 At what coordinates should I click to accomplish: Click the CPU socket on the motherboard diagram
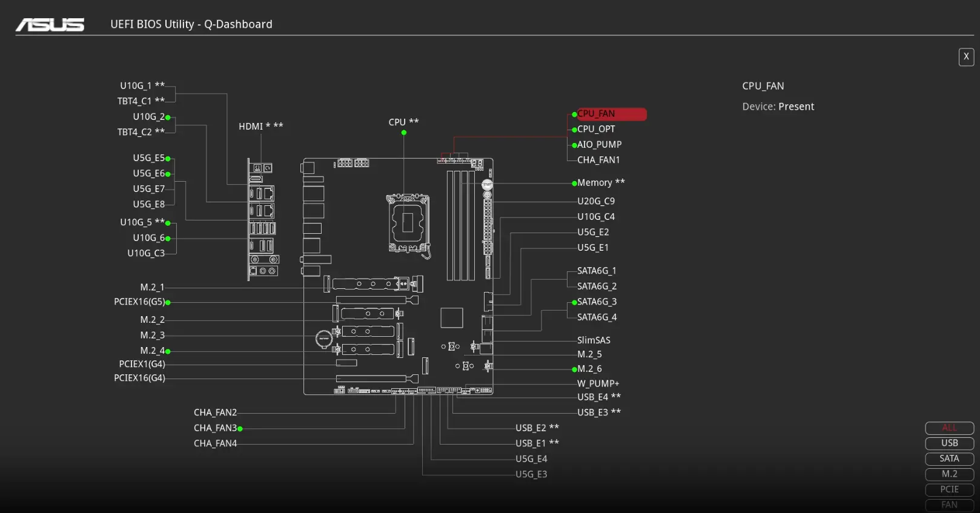pyautogui.click(x=408, y=222)
